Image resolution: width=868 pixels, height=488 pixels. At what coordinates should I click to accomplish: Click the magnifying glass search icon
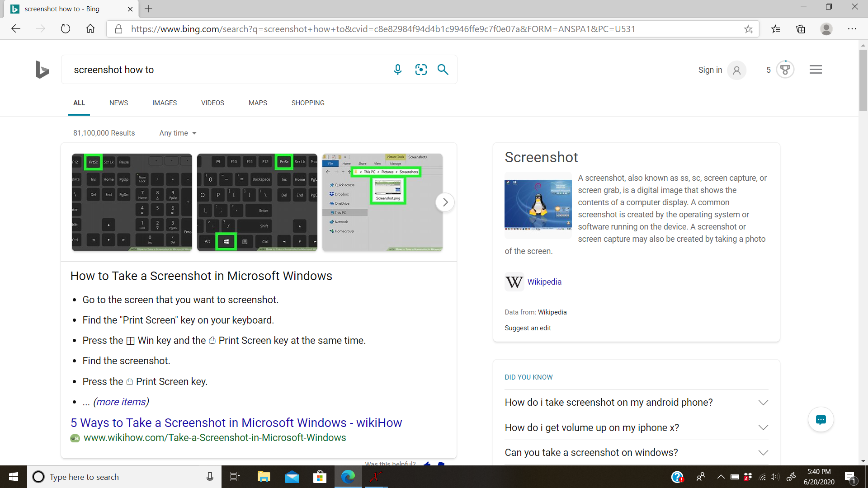(x=443, y=70)
